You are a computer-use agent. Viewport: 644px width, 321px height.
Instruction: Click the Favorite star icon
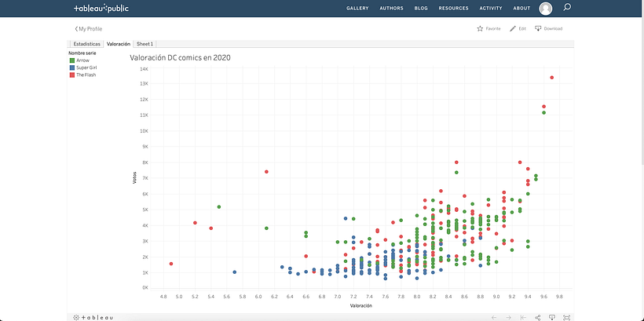click(480, 29)
